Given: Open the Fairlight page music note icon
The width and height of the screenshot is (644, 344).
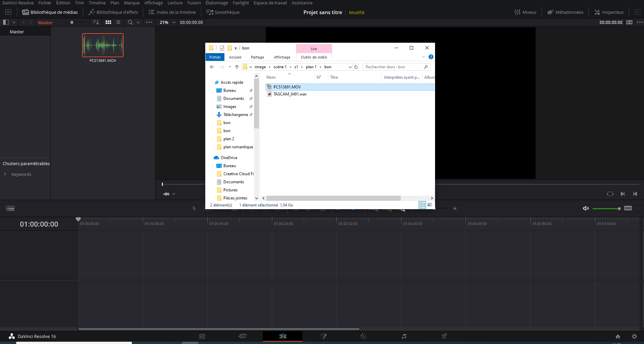Looking at the screenshot, I should coord(404,336).
